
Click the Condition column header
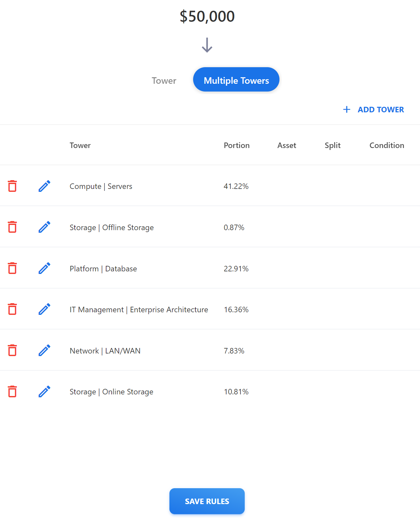[387, 145]
